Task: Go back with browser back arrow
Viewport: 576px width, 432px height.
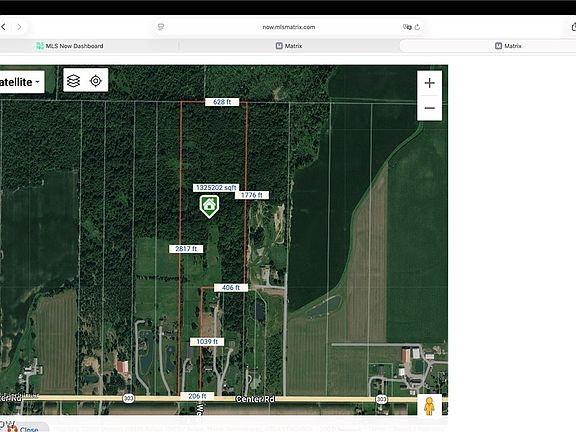Action: click(3, 27)
